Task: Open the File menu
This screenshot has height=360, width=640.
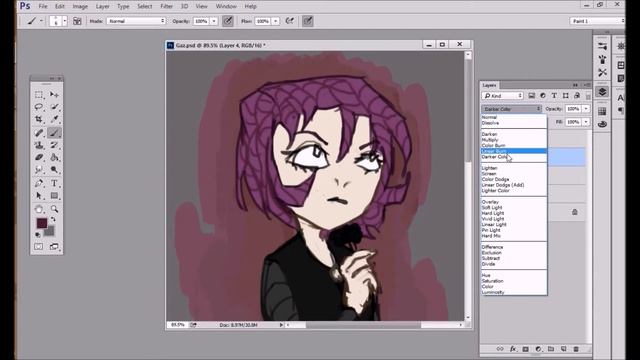Action: [43, 6]
